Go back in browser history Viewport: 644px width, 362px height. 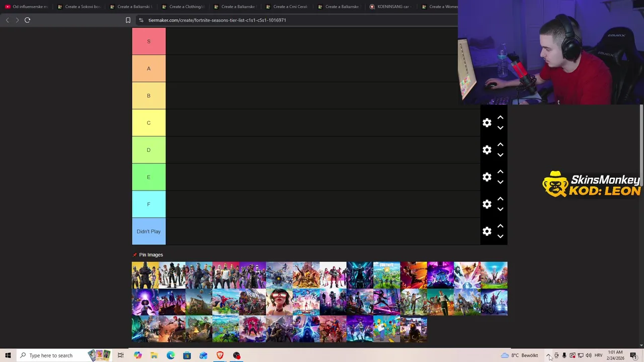tap(7, 20)
